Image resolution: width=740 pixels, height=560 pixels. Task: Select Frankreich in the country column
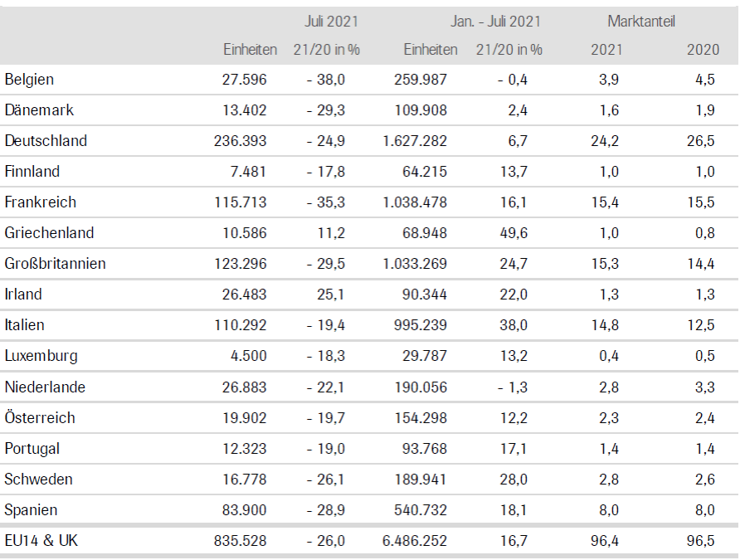click(x=40, y=202)
